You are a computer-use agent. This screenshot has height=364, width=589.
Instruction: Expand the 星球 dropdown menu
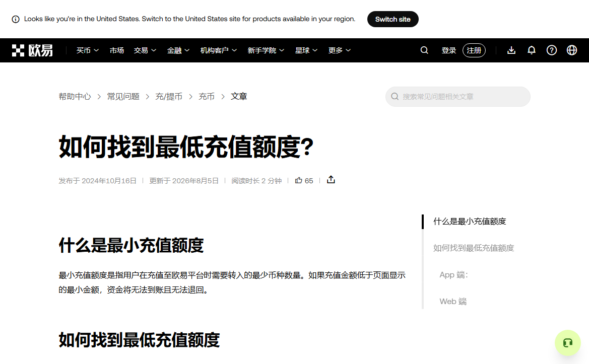pos(306,50)
